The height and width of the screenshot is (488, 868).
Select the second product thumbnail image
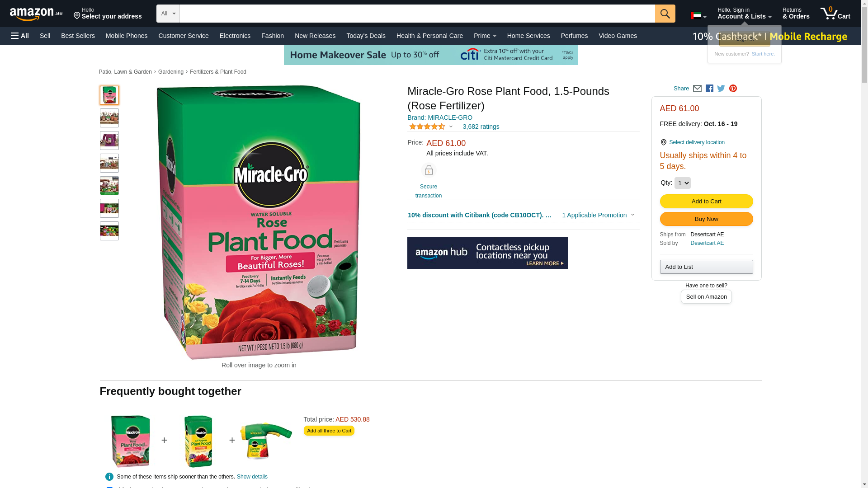click(109, 118)
